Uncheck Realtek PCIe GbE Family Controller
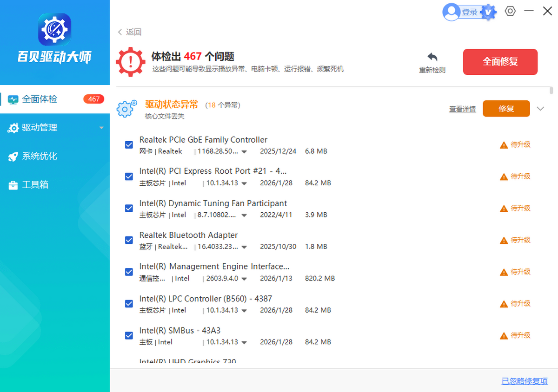The width and height of the screenshot is (558, 392). tap(129, 144)
